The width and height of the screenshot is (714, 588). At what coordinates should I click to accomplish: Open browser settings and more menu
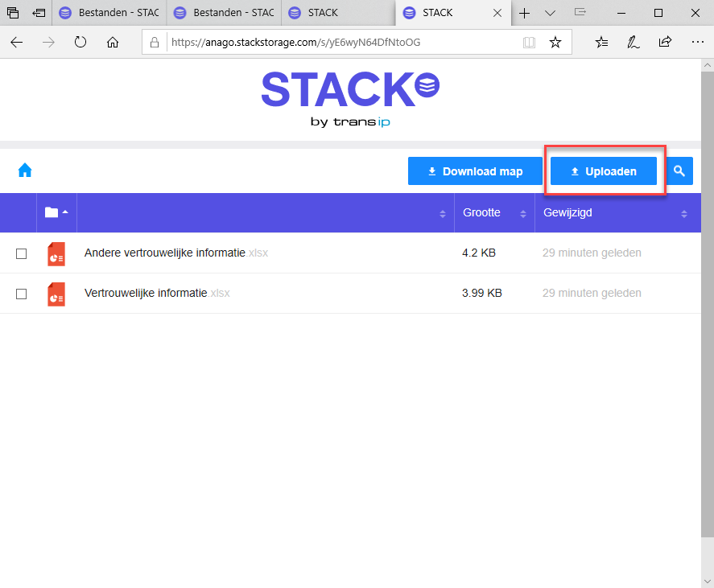[x=697, y=42]
